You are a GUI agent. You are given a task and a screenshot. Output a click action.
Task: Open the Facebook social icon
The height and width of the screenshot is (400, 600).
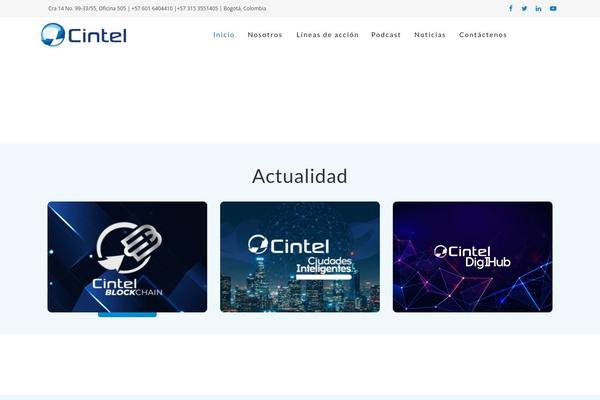pos(510,8)
